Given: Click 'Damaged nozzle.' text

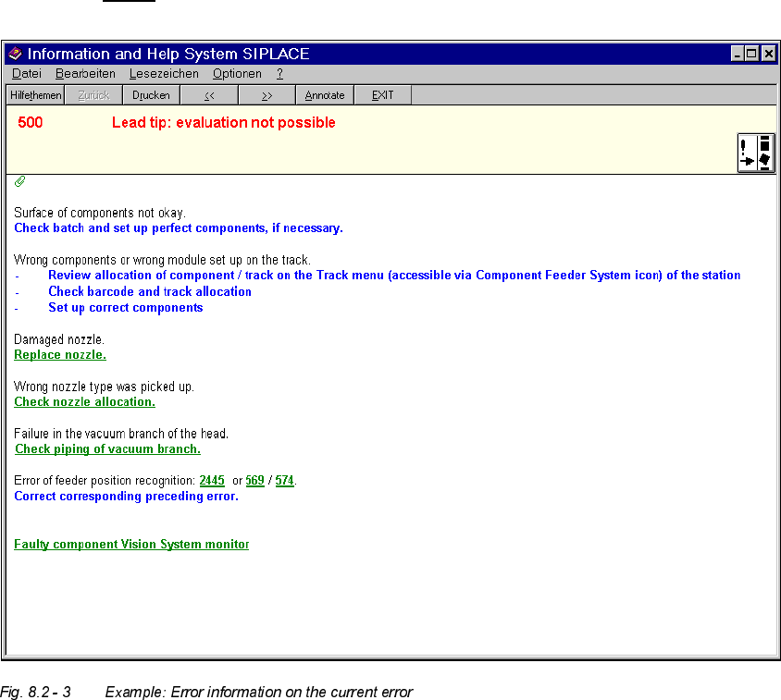Looking at the screenshot, I should 59,339.
